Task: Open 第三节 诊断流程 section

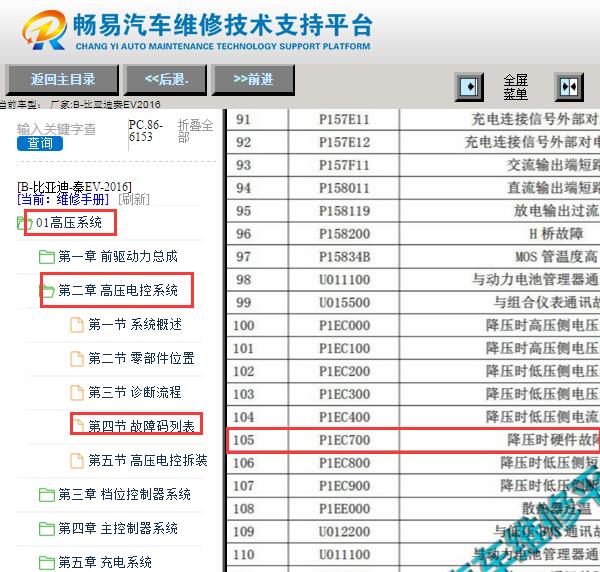Action: point(135,392)
